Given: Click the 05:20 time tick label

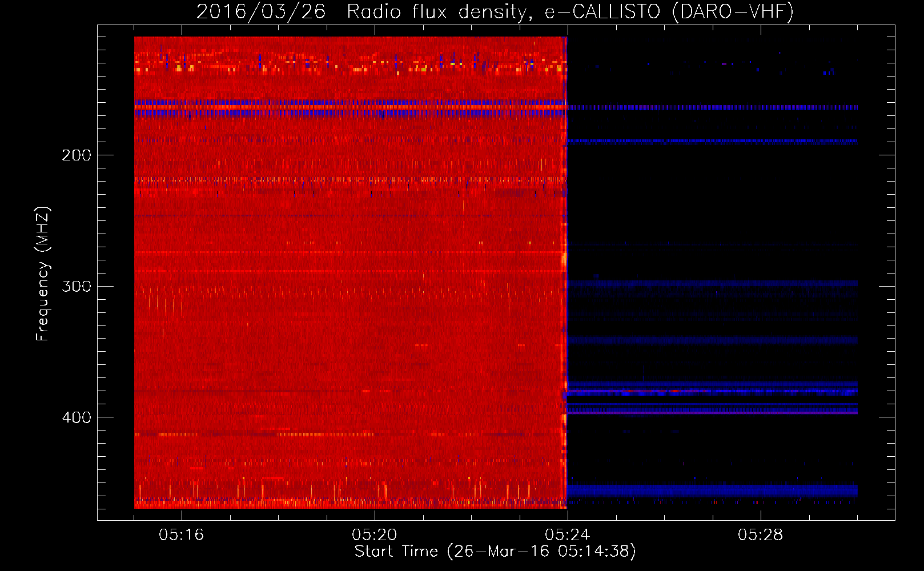Looking at the screenshot, I should tap(374, 535).
